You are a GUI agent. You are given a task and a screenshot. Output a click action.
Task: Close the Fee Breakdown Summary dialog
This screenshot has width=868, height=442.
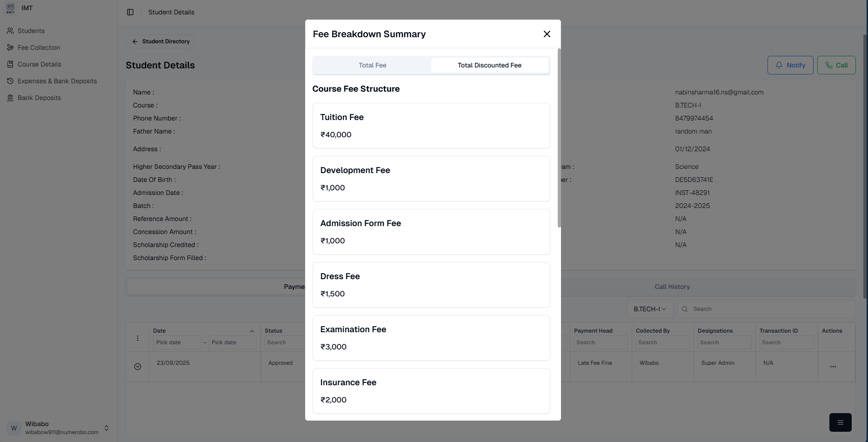[x=547, y=34]
